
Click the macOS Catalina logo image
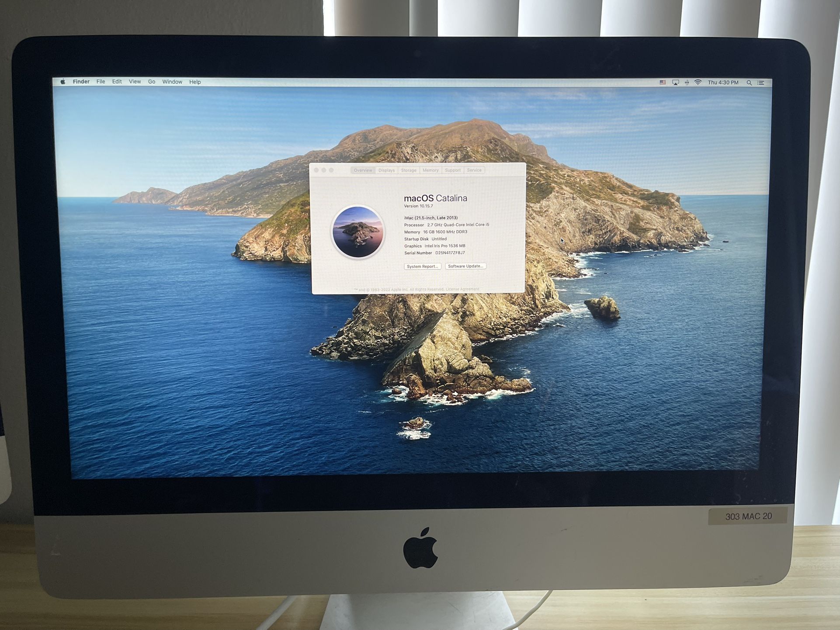pos(358,232)
